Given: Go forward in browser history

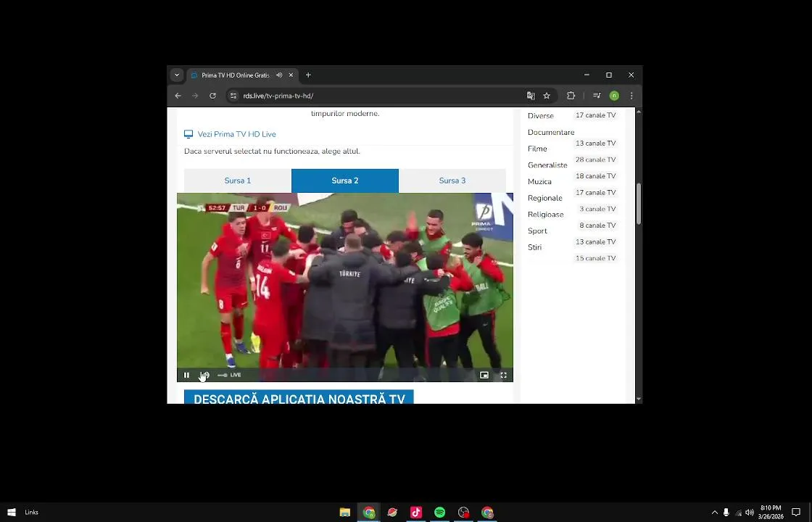Looking at the screenshot, I should tap(195, 96).
